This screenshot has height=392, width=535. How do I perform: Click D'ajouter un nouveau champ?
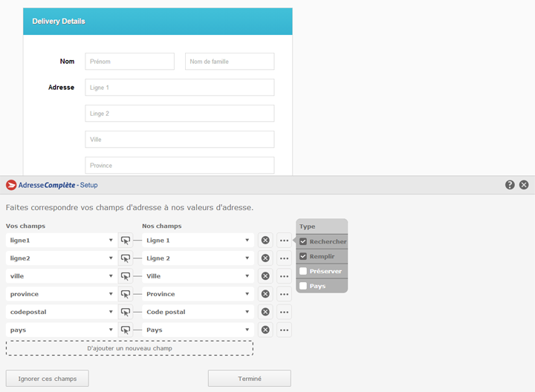[129, 348]
